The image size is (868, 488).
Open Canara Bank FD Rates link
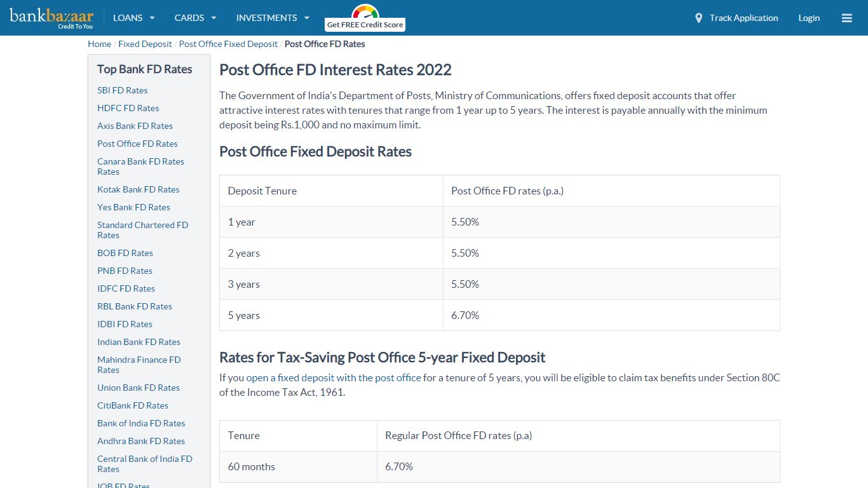coord(140,166)
